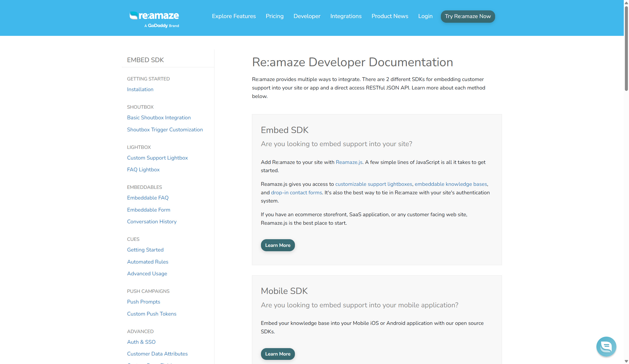The width and height of the screenshot is (629, 364).
Task: Select Custom Push Tokens link
Action: click(152, 314)
